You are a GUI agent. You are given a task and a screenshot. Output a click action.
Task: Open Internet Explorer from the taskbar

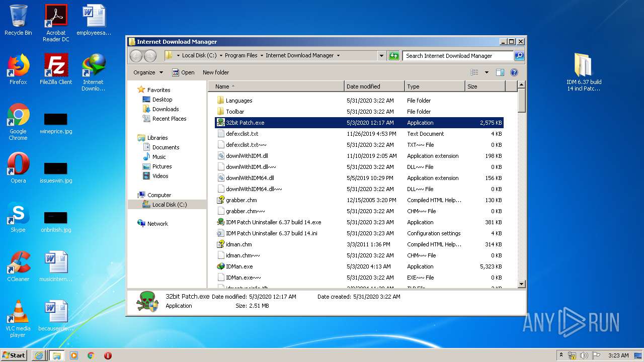39,355
